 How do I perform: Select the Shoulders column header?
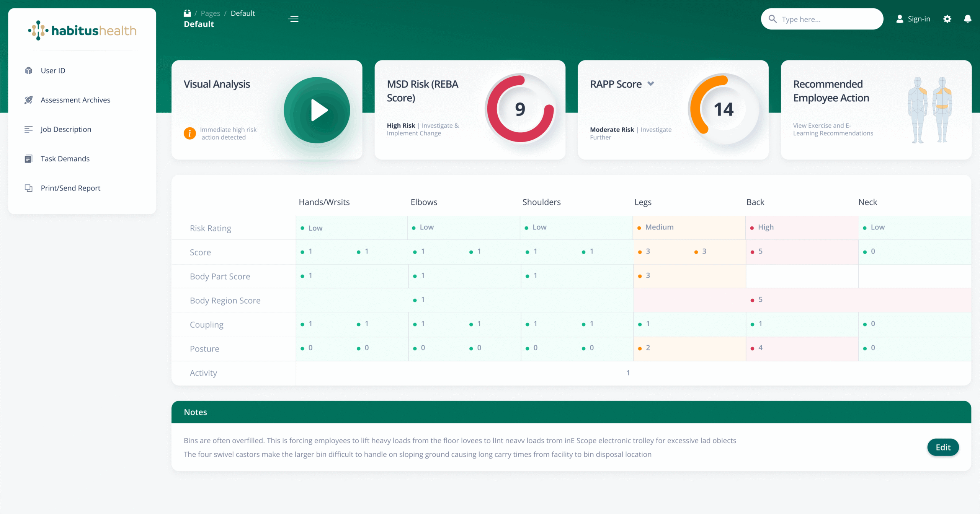541,202
